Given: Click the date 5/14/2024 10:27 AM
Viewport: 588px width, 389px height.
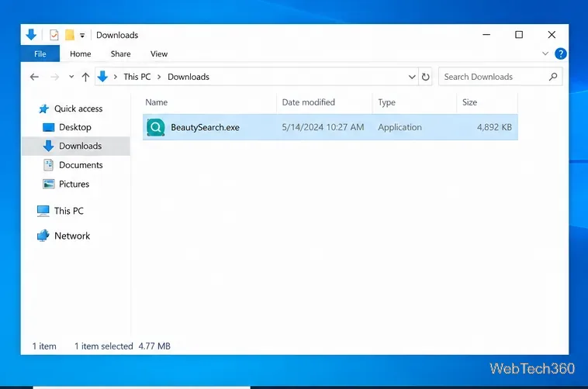Looking at the screenshot, I should 323,127.
